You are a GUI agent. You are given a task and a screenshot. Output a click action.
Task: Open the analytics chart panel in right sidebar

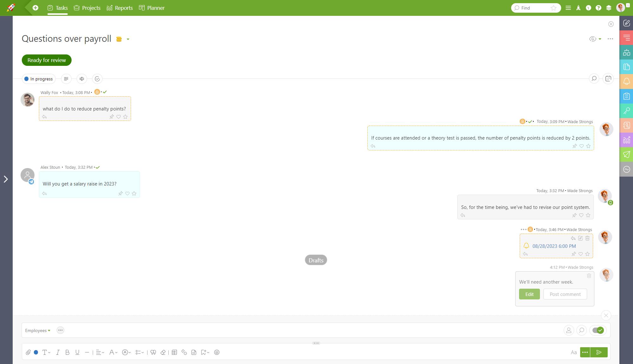point(627,140)
